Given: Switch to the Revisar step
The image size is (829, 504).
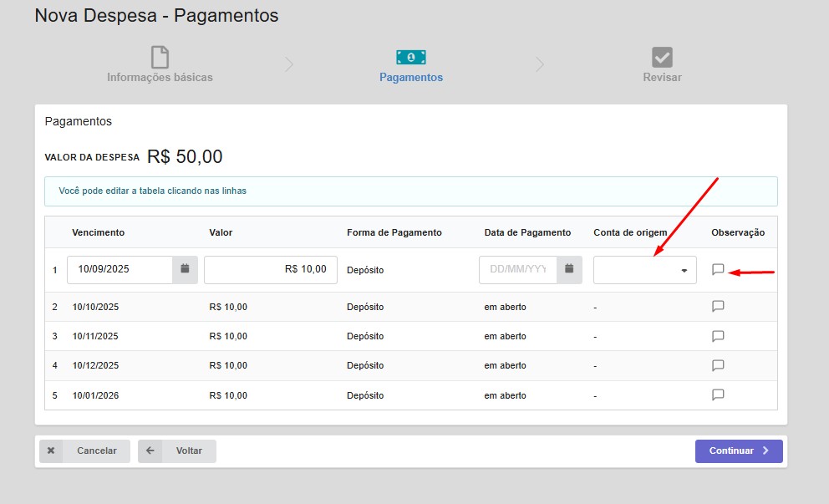Looking at the screenshot, I should coord(662,77).
